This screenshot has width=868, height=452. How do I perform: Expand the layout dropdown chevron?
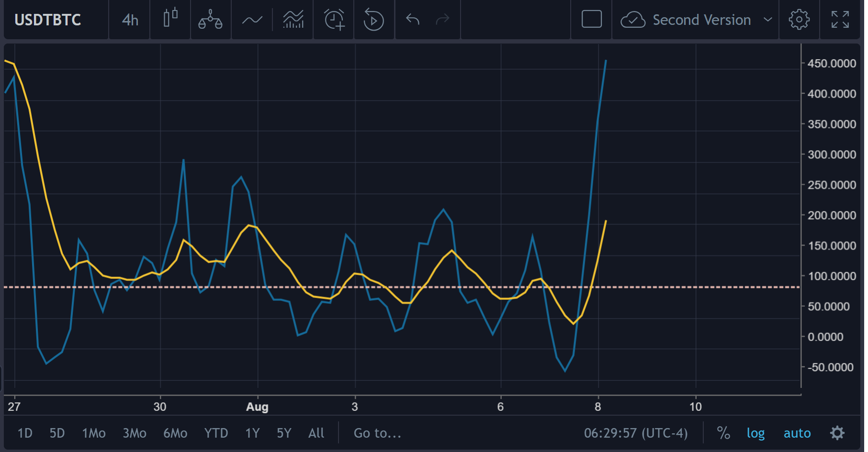768,20
